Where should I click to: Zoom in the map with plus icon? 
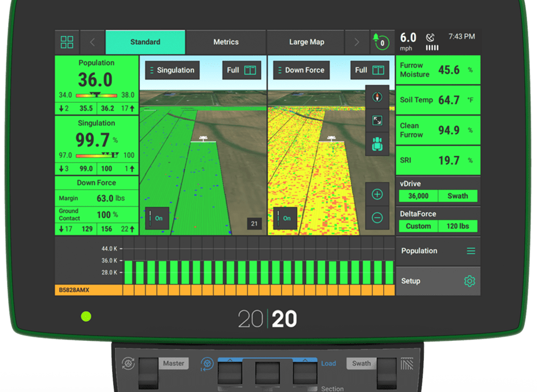(x=377, y=195)
